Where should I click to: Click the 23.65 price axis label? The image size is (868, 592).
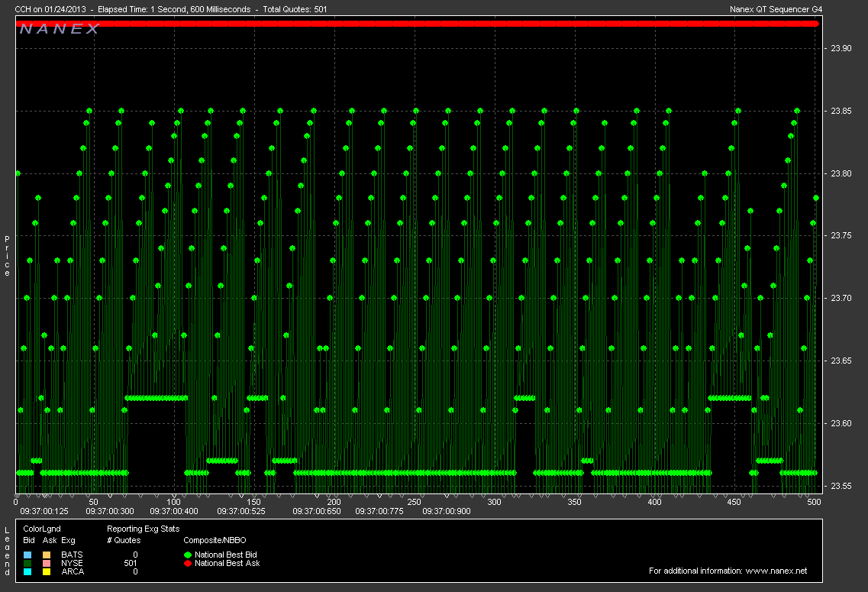coord(841,361)
